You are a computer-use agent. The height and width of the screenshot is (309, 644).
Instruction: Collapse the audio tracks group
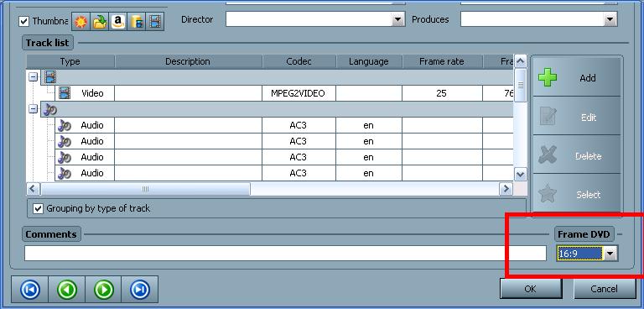tap(34, 109)
